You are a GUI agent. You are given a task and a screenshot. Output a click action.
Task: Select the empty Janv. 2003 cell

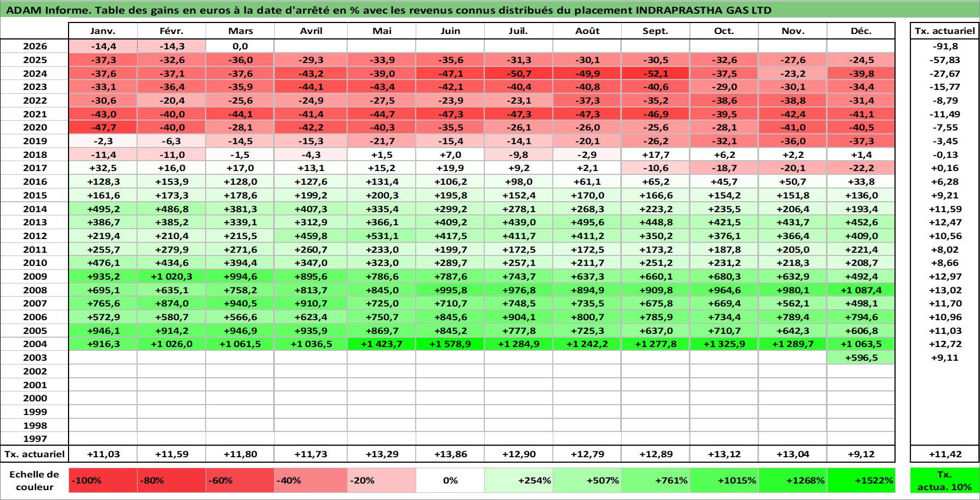(103, 357)
